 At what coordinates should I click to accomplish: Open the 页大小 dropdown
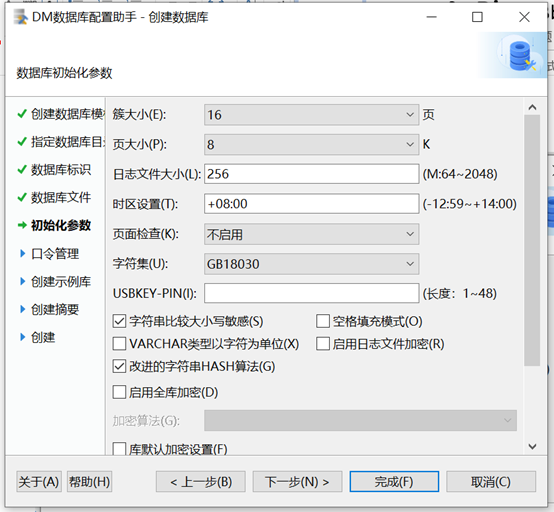click(311, 145)
